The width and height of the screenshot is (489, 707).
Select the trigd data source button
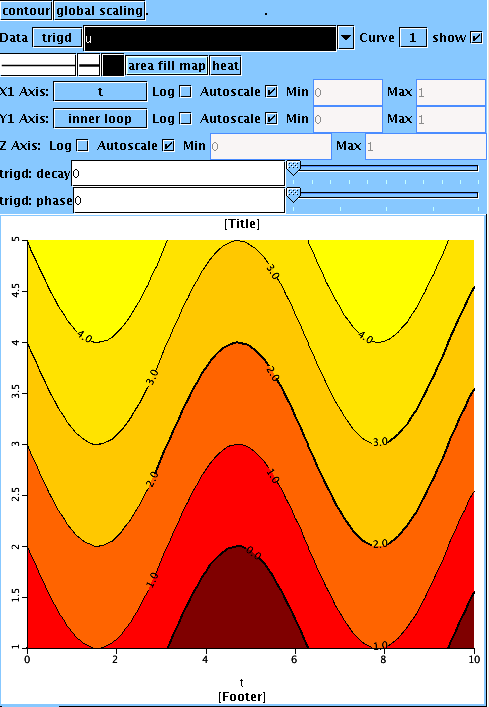[57, 38]
